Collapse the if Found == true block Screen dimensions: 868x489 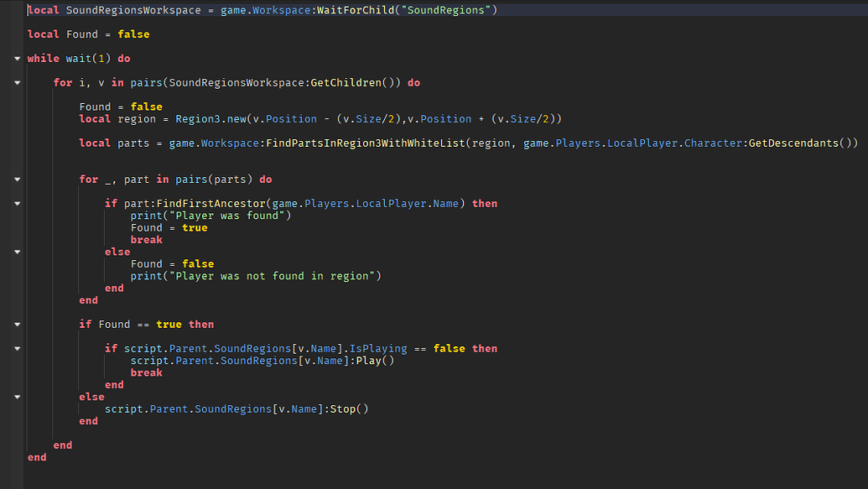pyautogui.click(x=17, y=324)
